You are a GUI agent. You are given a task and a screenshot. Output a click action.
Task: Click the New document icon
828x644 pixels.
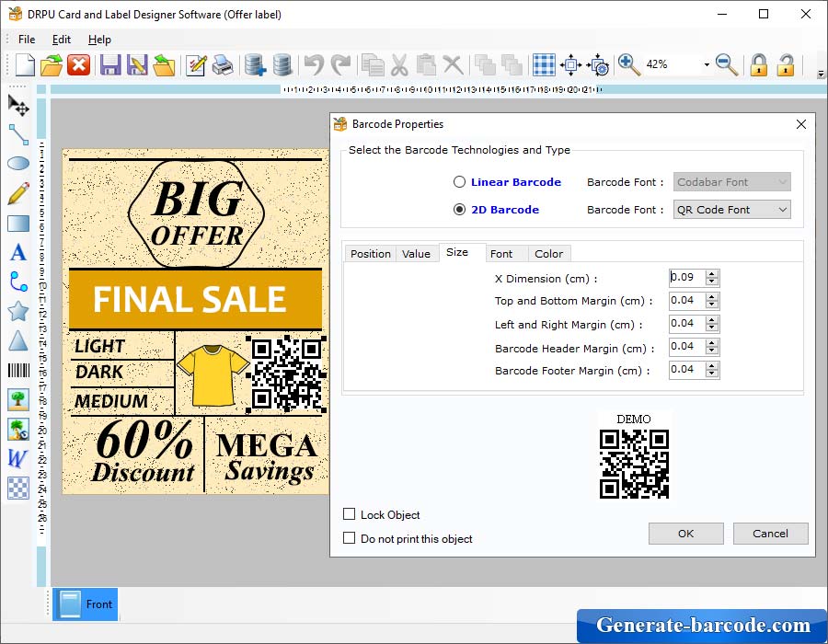[24, 65]
